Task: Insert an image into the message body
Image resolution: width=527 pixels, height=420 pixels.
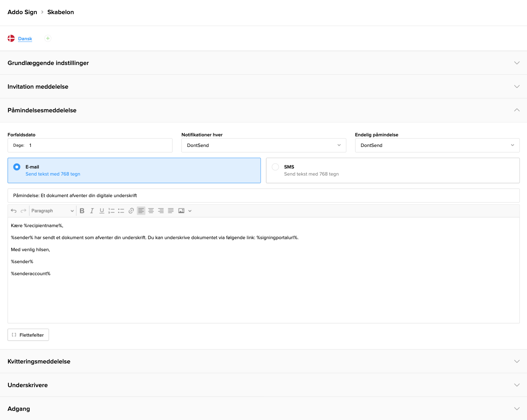Action: click(x=181, y=211)
